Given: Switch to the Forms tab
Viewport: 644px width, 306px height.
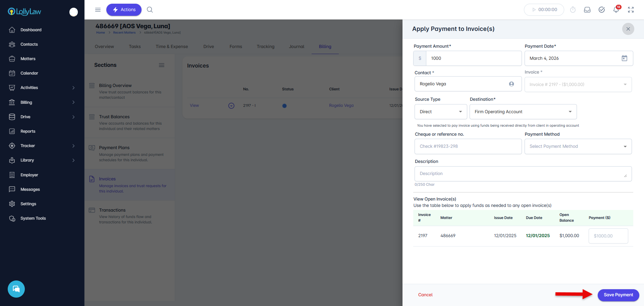Looking at the screenshot, I should pyautogui.click(x=236, y=47).
